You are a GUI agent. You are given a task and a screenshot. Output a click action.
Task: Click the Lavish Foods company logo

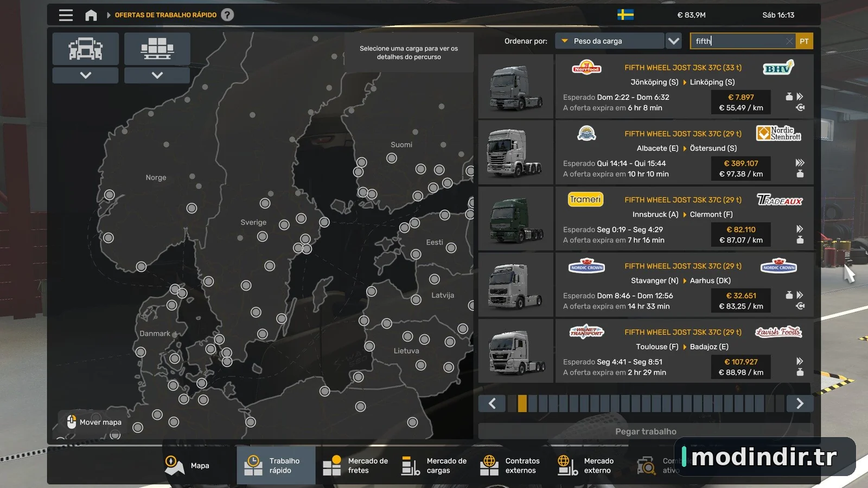tap(778, 332)
